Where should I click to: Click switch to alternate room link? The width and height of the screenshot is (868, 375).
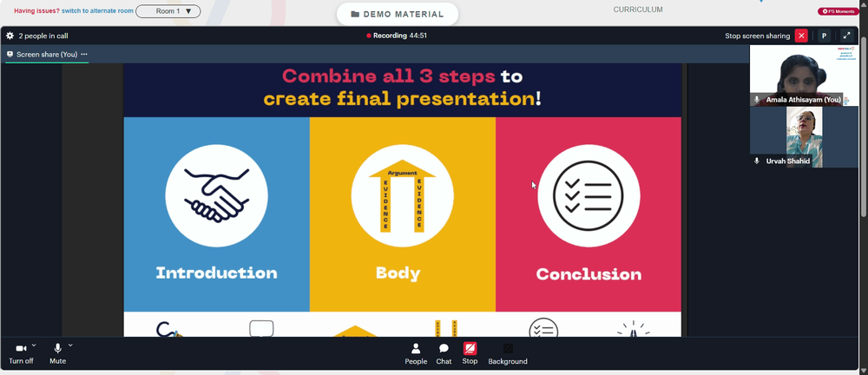point(97,10)
